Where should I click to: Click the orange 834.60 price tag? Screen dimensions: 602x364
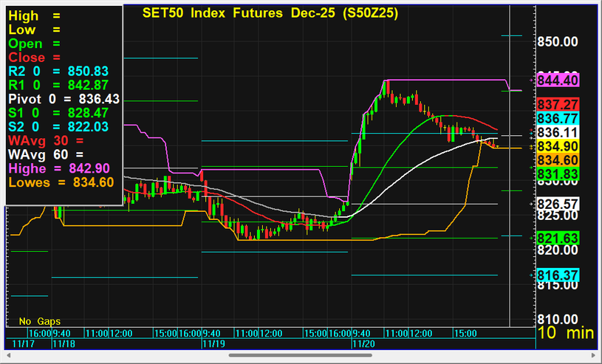tap(558, 159)
